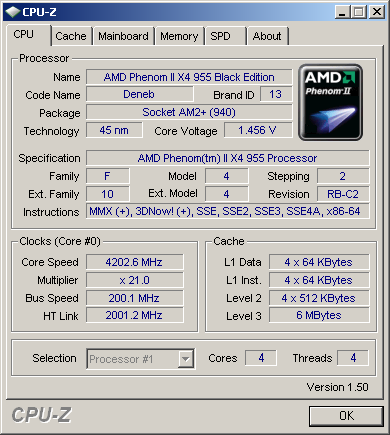
Task: Click the Core Speed value field
Action: (134, 262)
